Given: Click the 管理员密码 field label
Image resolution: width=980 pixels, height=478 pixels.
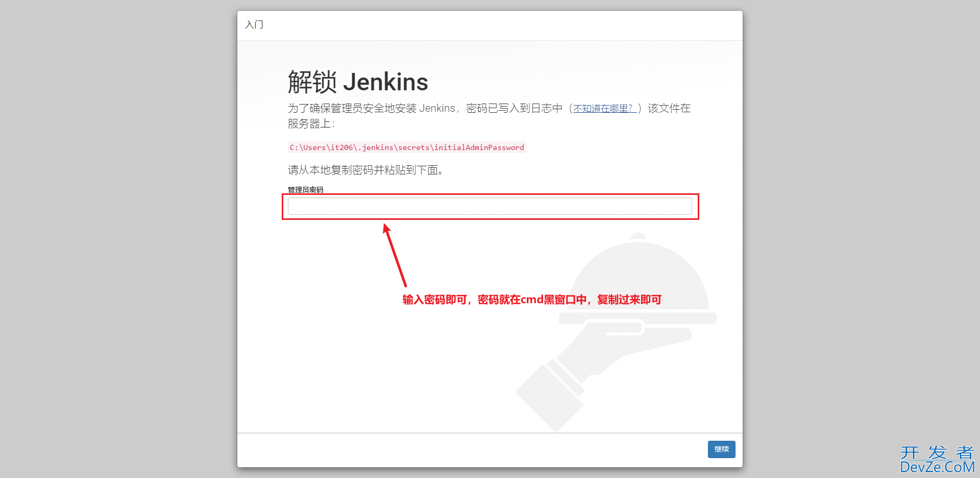Looking at the screenshot, I should [x=305, y=189].
